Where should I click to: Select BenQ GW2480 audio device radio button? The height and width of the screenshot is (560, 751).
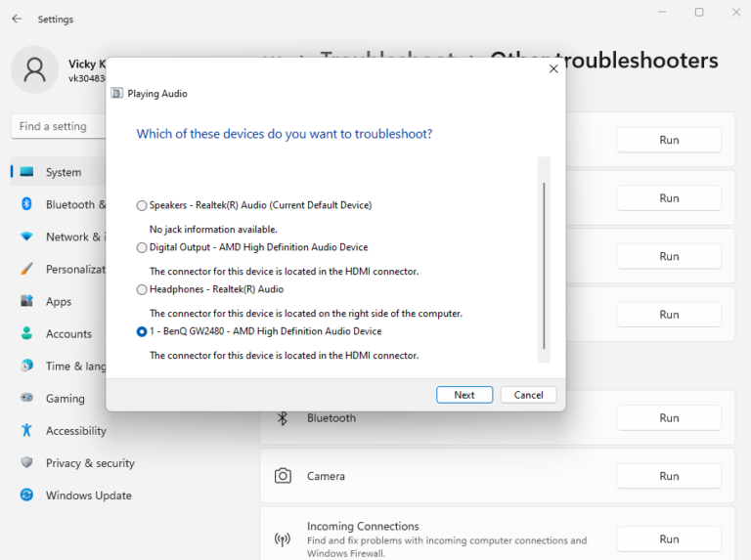[x=143, y=332]
